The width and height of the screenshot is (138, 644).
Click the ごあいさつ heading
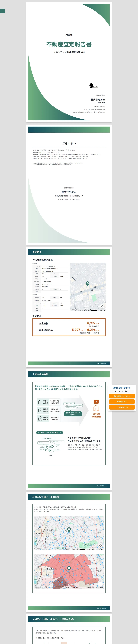(x=69, y=143)
